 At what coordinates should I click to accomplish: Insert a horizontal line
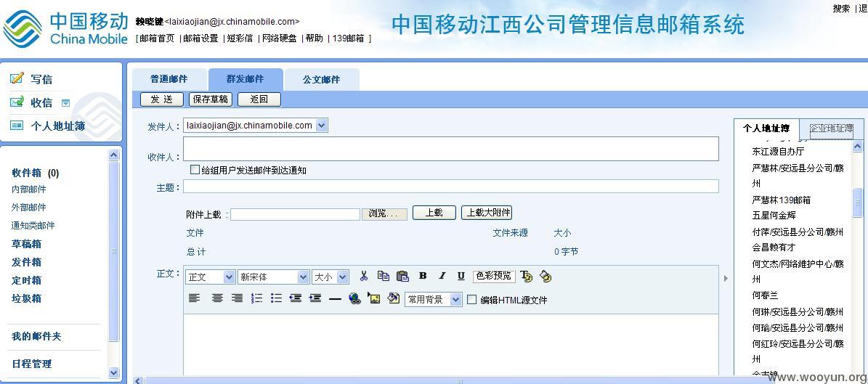(335, 299)
